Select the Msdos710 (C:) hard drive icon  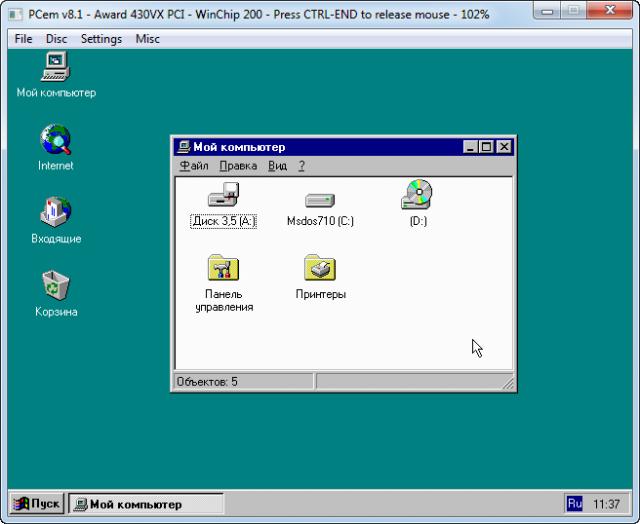point(320,200)
